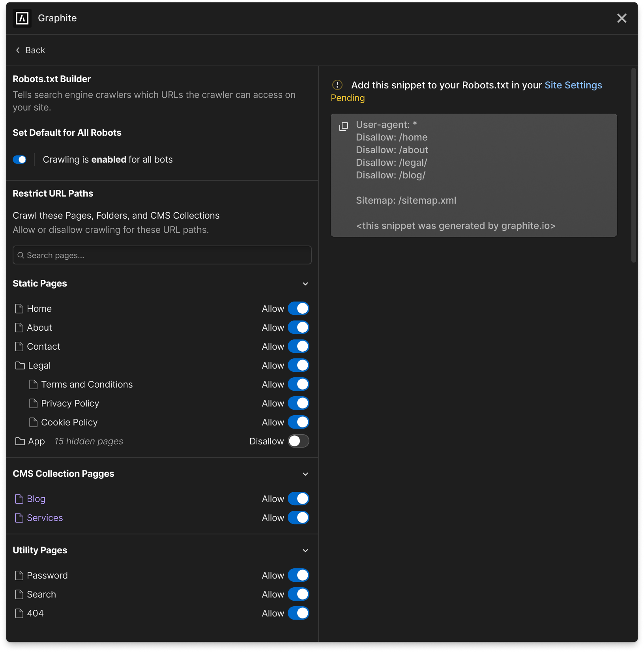Click the 'Disallow: /blog/' snippet line
Screen dimensions: 644x652
click(x=391, y=175)
